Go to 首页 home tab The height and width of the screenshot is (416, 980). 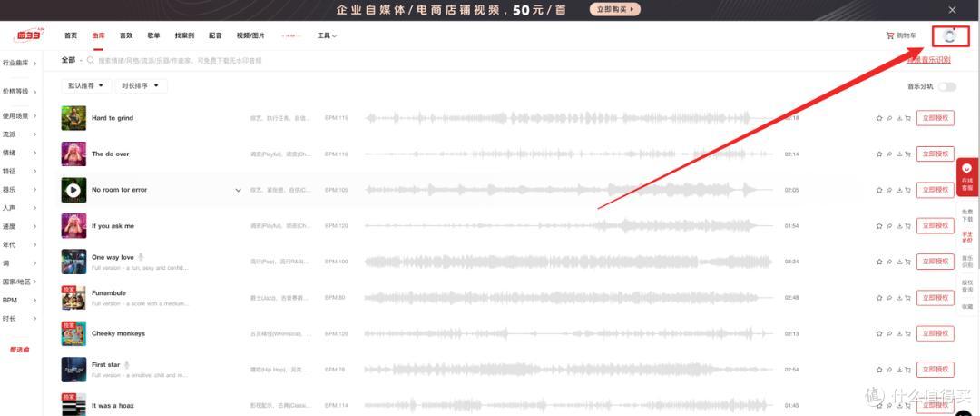(71, 35)
